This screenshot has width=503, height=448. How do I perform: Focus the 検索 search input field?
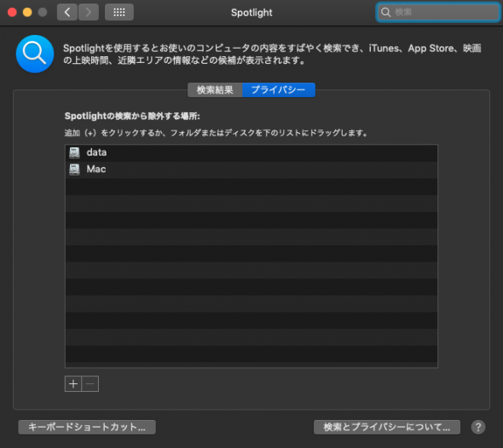pyautogui.click(x=438, y=13)
